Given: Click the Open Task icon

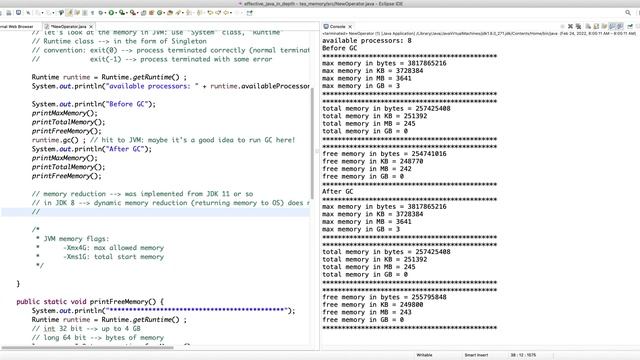Looking at the screenshot, I should coord(170,13).
